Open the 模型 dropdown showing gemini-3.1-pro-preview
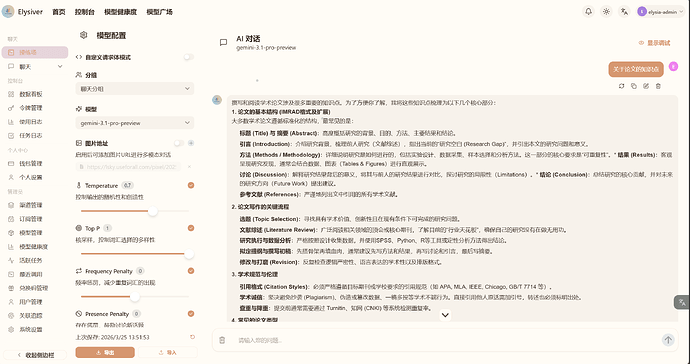Screen dimensions: 690x364 (135, 123)
